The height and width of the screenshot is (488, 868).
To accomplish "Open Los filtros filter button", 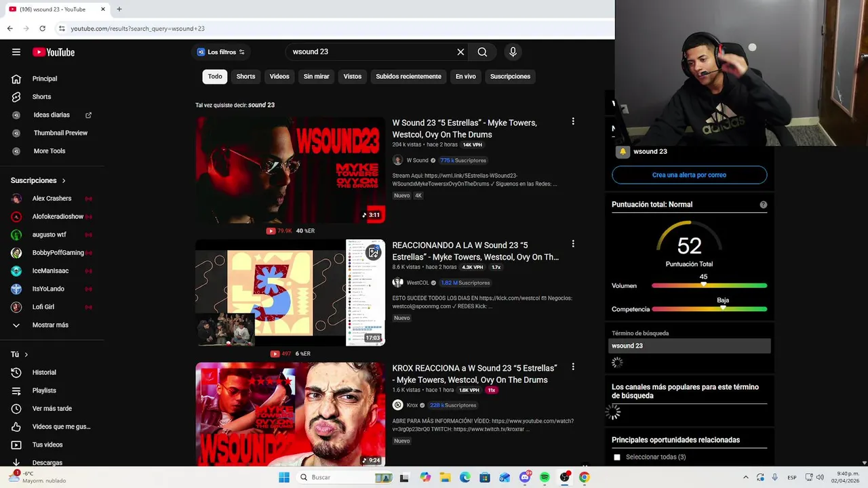I will coord(220,52).
